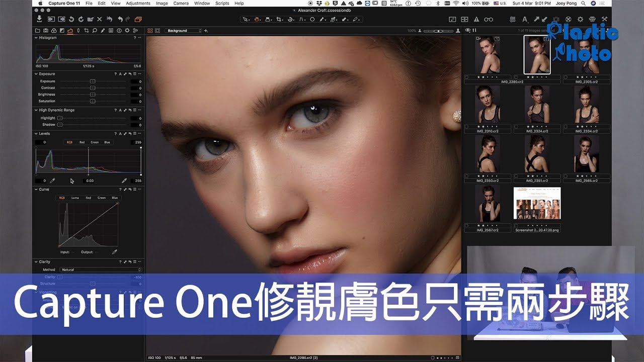
Task: Select the Screenshot png thumbnail
Action: pos(537,203)
